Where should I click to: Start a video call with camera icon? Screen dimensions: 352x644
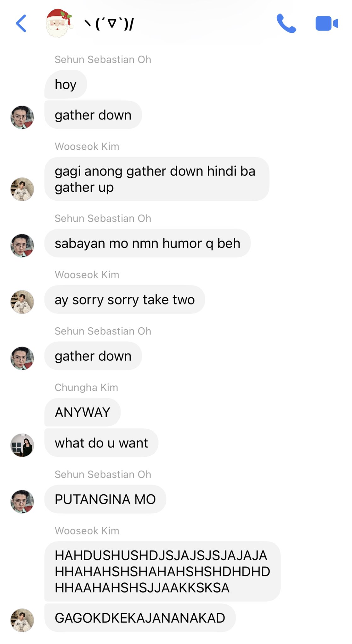coord(326,23)
